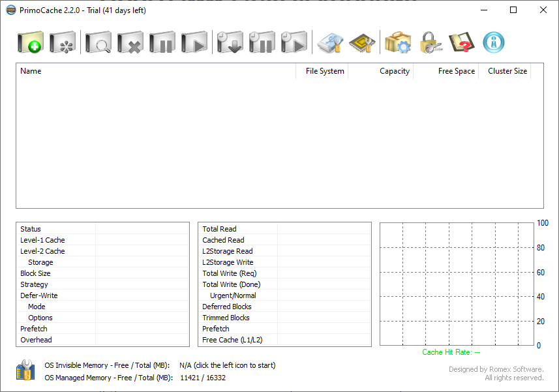Screen dimensions: 559x392
Task: Create a new cache task
Action: 31,42
